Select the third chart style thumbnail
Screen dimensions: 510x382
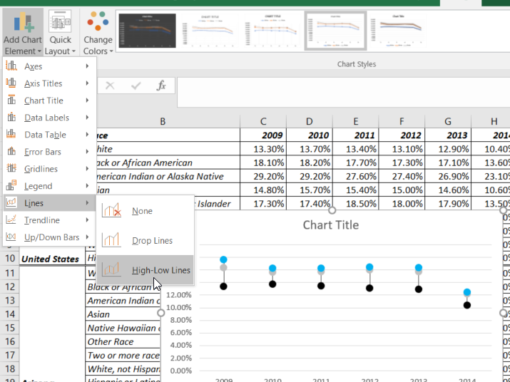[x=272, y=30]
